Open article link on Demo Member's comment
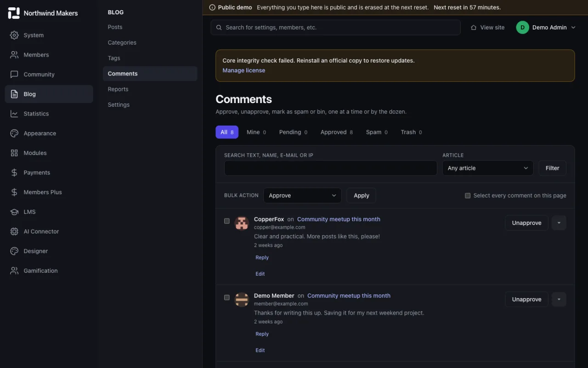 point(349,295)
